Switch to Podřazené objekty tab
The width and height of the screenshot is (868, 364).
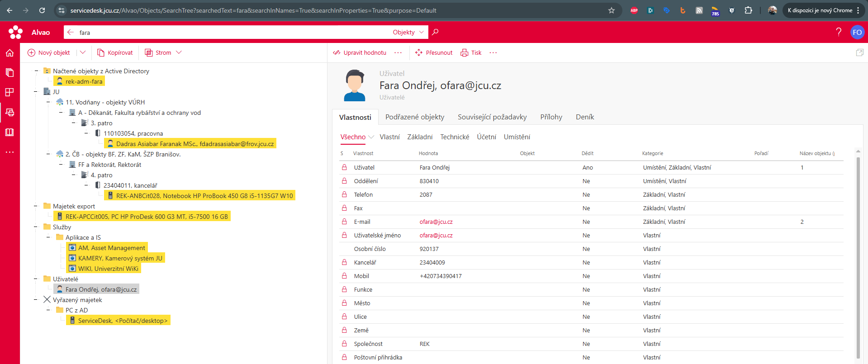414,117
